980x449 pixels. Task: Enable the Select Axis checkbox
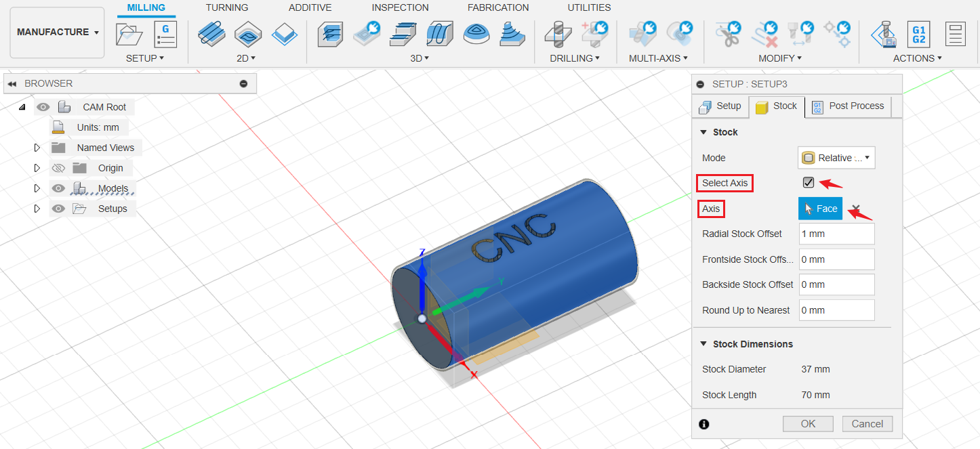[x=808, y=182]
